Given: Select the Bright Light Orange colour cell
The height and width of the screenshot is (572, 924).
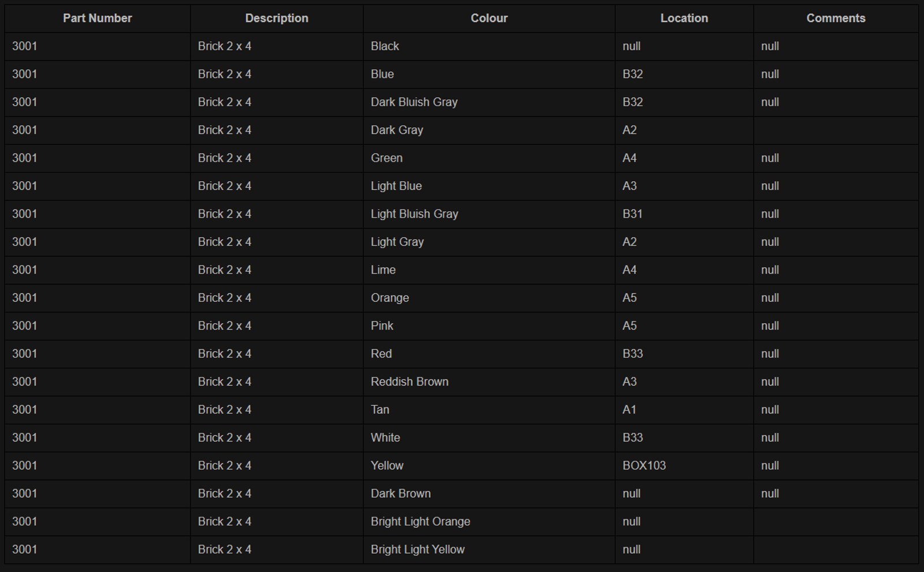Looking at the screenshot, I should click(x=420, y=522).
